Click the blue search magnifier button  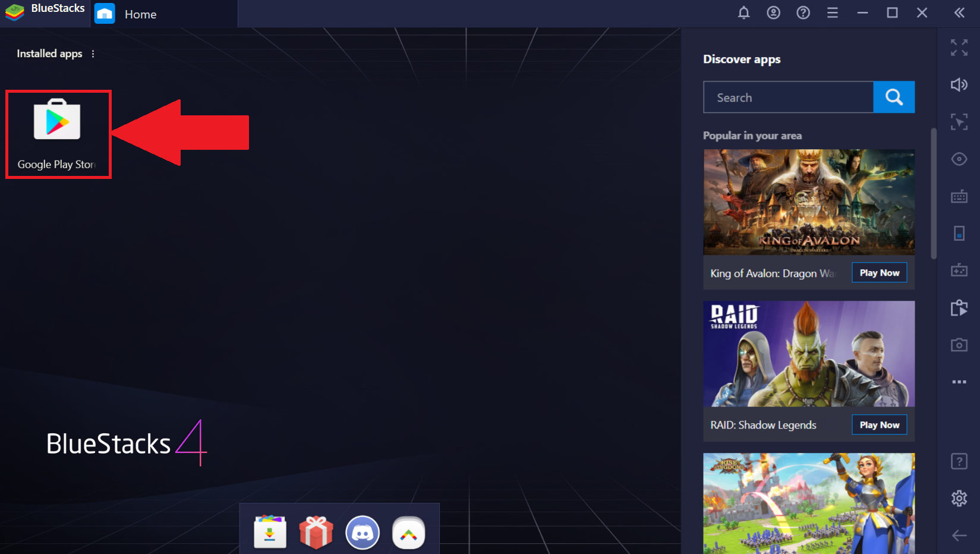[894, 97]
